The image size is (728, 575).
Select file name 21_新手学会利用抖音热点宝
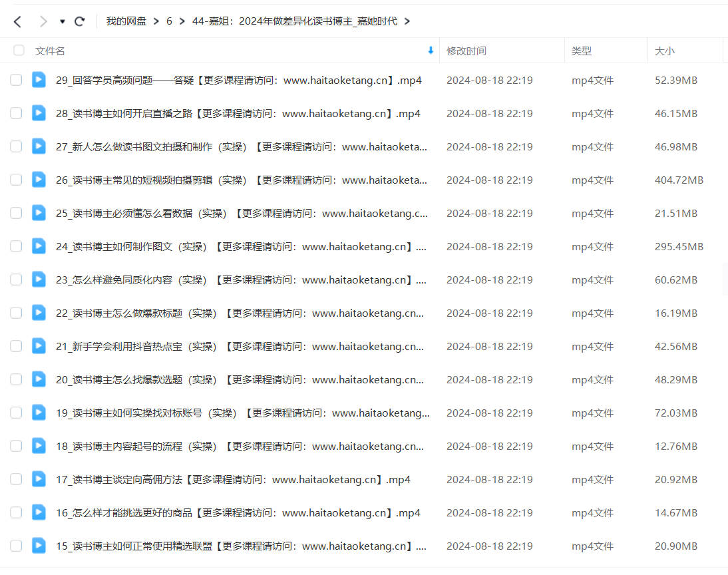(240, 347)
